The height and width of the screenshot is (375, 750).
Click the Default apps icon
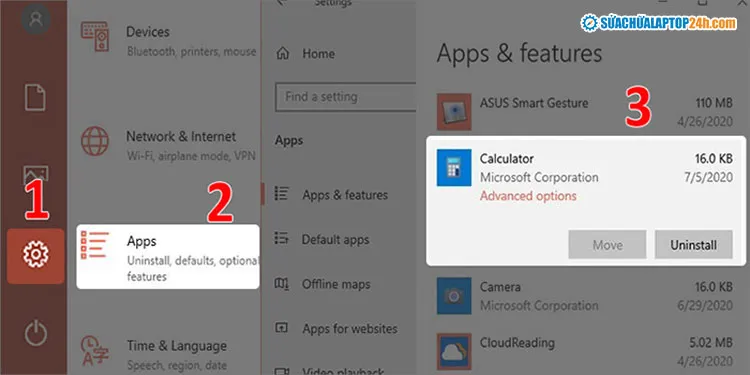281,238
